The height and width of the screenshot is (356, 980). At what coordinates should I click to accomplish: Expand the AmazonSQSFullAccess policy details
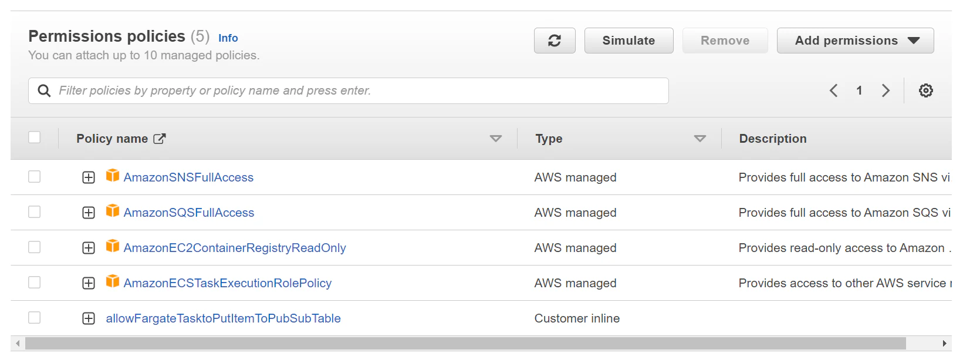click(x=89, y=213)
